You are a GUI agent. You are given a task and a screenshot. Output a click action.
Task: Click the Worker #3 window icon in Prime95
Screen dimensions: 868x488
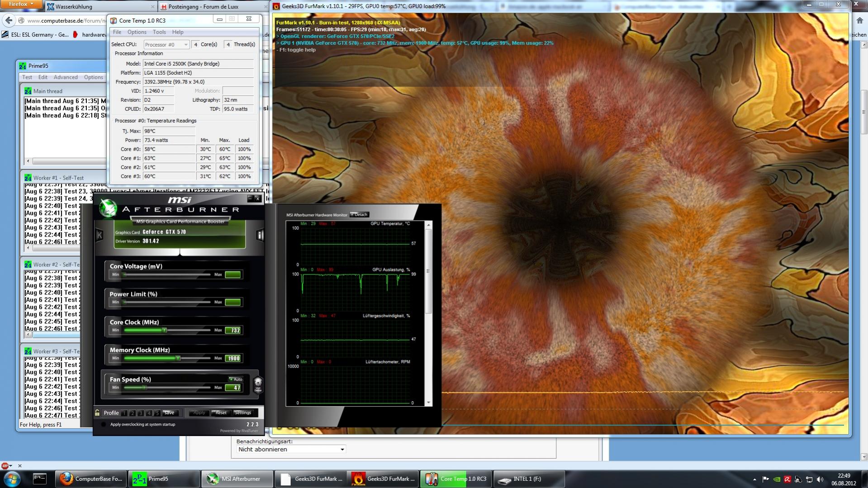[28, 351]
